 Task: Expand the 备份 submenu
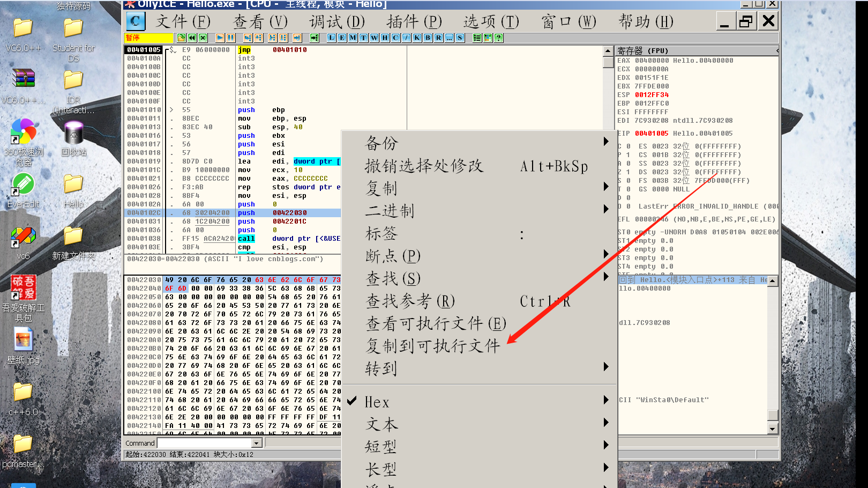478,143
